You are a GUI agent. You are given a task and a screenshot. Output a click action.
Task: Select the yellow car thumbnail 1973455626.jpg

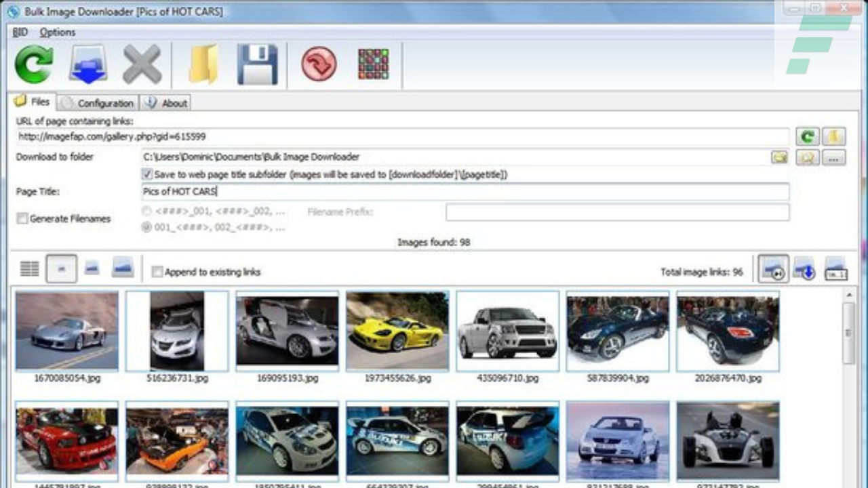coord(397,331)
